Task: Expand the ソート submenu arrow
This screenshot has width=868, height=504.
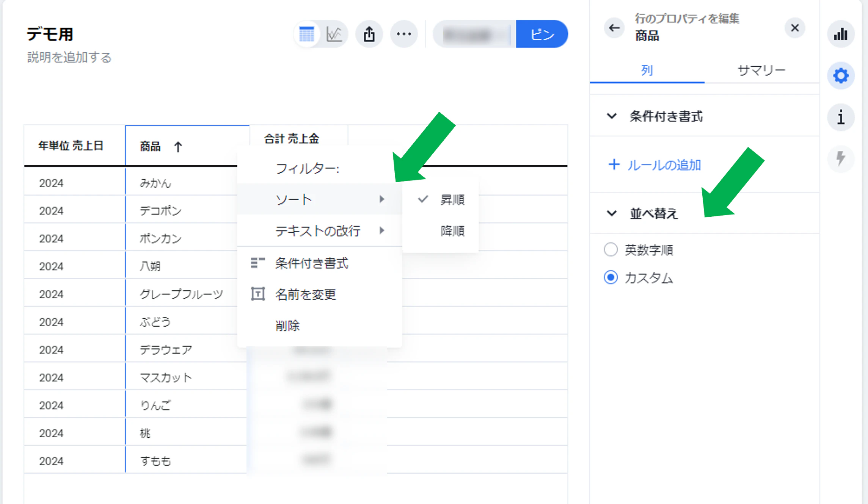Action: [382, 199]
